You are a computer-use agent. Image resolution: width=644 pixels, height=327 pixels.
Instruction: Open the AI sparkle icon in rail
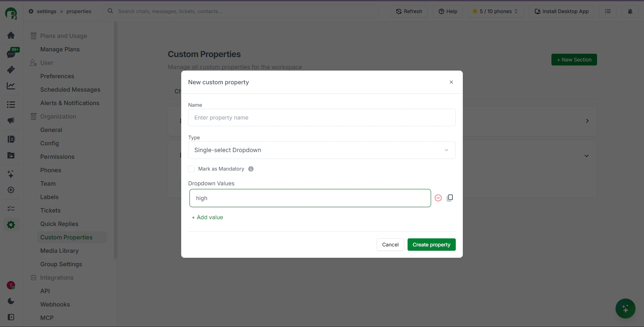tap(11, 174)
